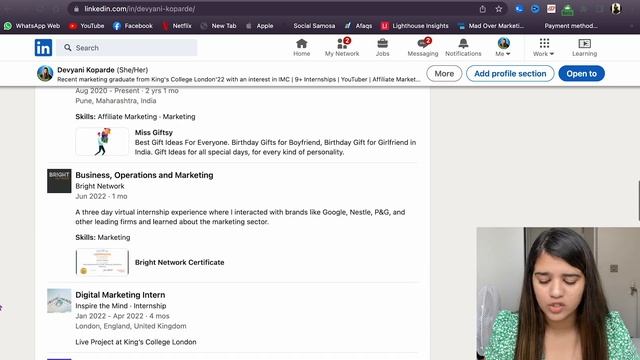Open Facebook bookmark

coord(132,26)
